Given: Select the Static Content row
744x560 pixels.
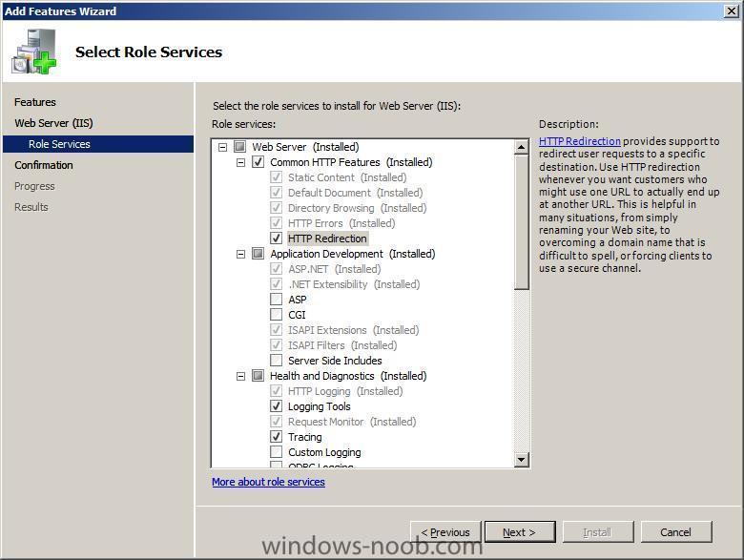Looking at the screenshot, I should click(347, 177).
